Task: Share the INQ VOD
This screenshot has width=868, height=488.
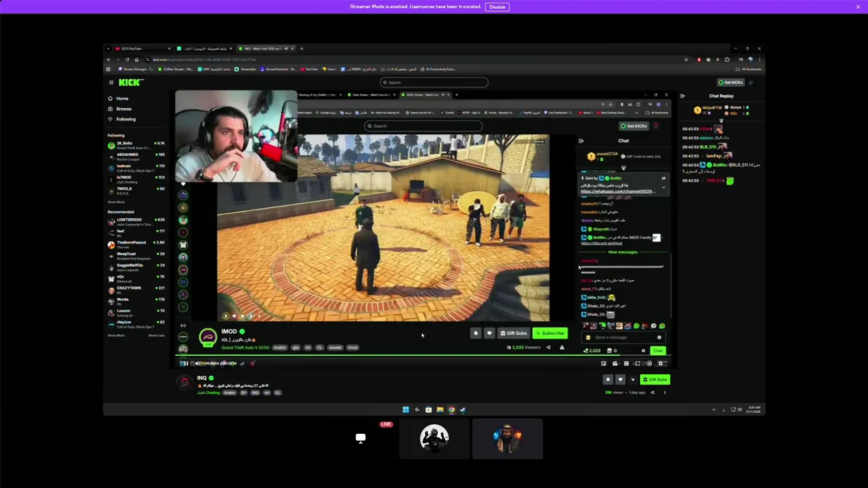Action: click(x=652, y=392)
